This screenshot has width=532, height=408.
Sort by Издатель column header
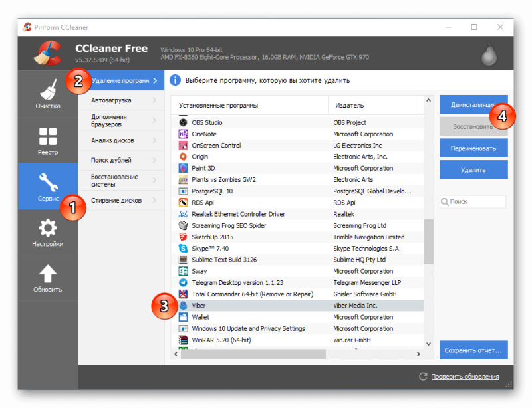374,106
